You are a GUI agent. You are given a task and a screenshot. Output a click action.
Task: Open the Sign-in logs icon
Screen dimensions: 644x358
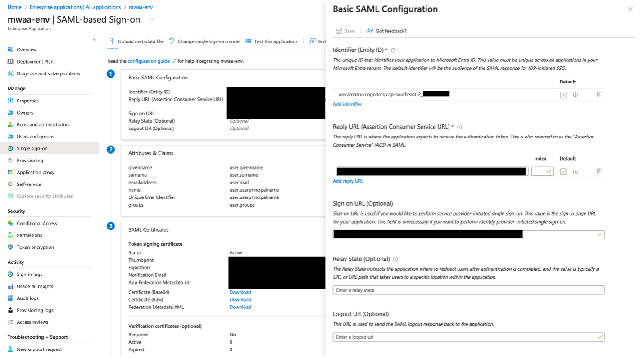coord(10,274)
